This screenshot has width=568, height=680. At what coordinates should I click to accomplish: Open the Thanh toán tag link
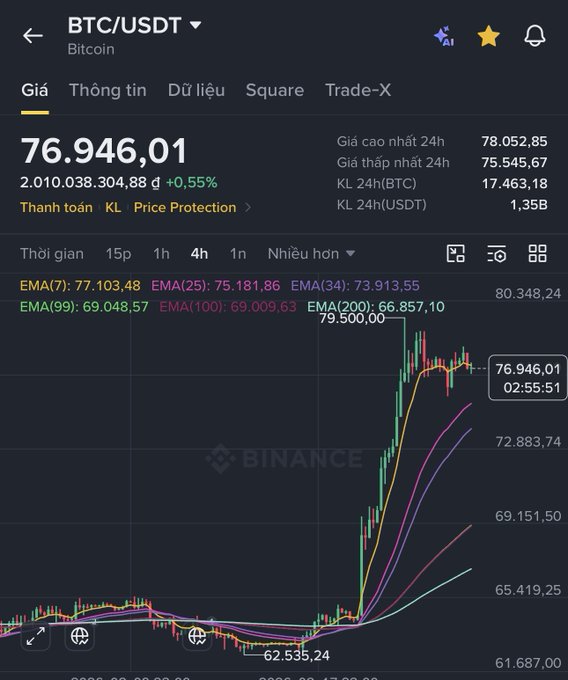(56, 207)
